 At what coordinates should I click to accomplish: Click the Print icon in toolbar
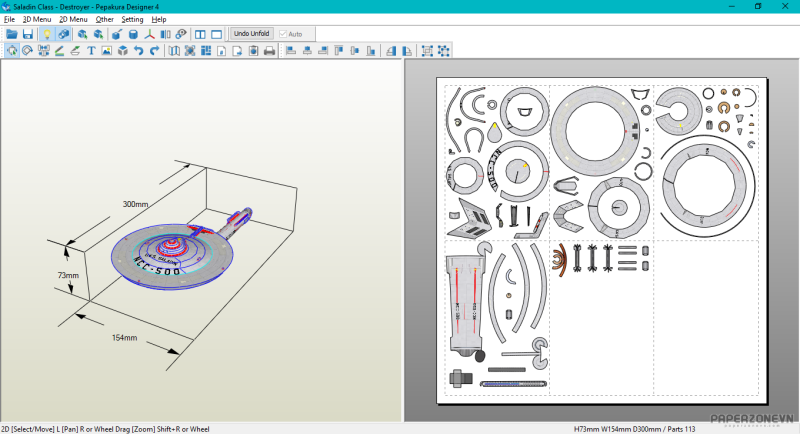(x=269, y=51)
